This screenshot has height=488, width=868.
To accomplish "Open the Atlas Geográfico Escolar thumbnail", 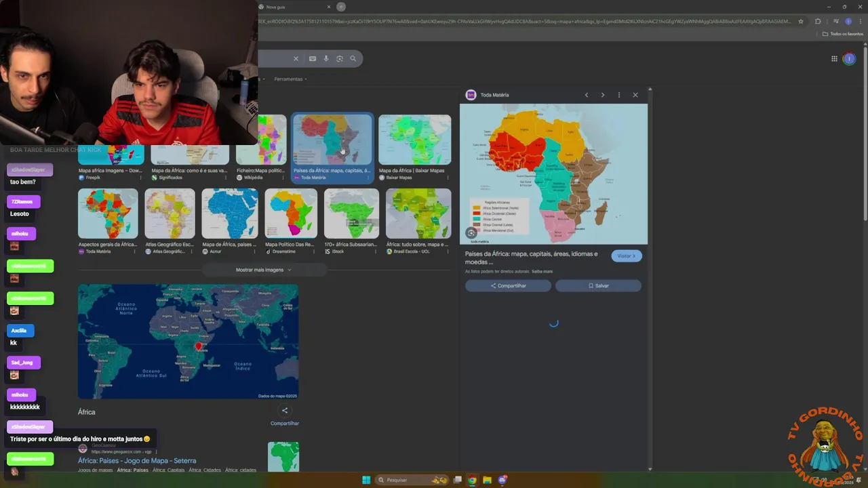I will coord(170,213).
